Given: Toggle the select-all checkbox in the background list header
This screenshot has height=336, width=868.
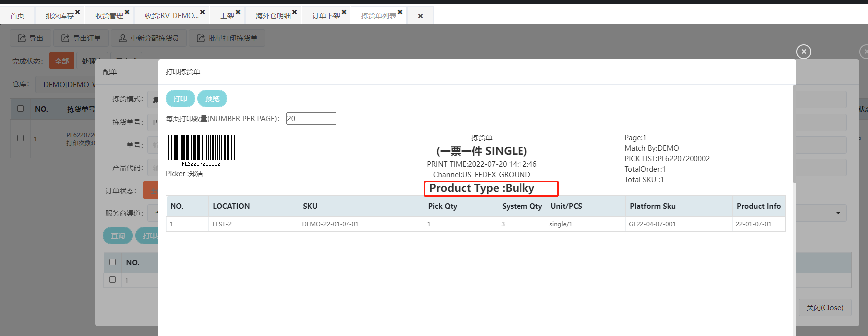Looking at the screenshot, I should point(20,108).
